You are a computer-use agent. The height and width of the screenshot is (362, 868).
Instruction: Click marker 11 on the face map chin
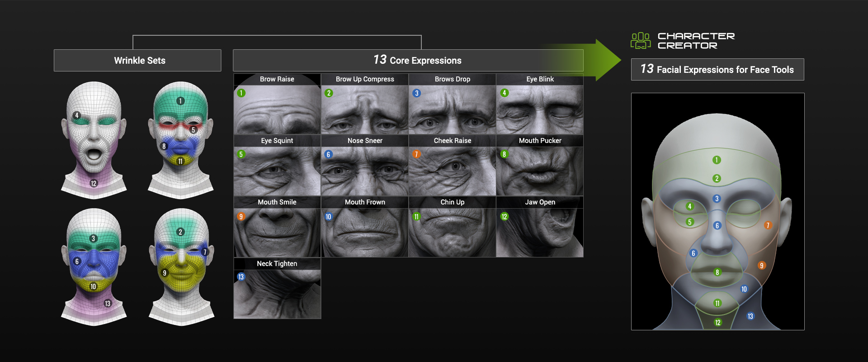(717, 303)
